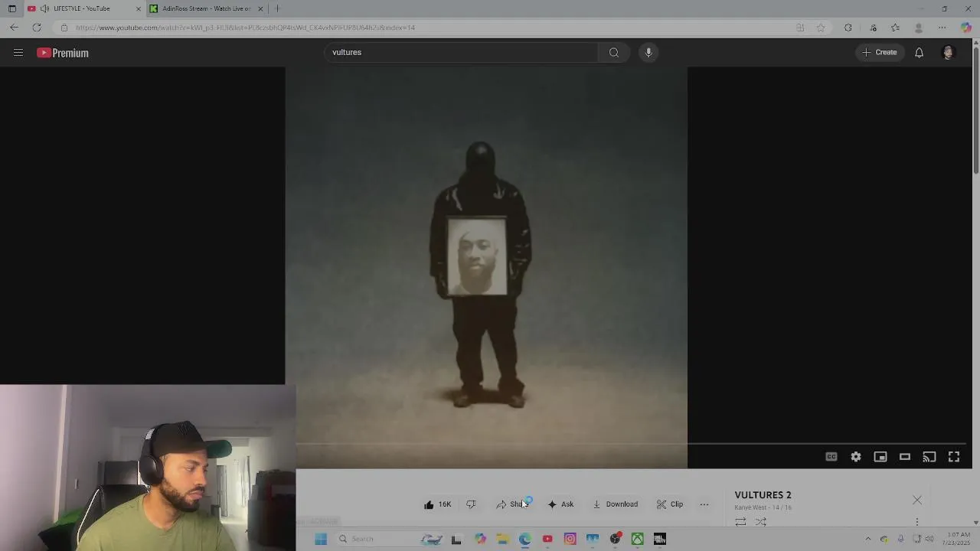Refresh the page

point(36,28)
